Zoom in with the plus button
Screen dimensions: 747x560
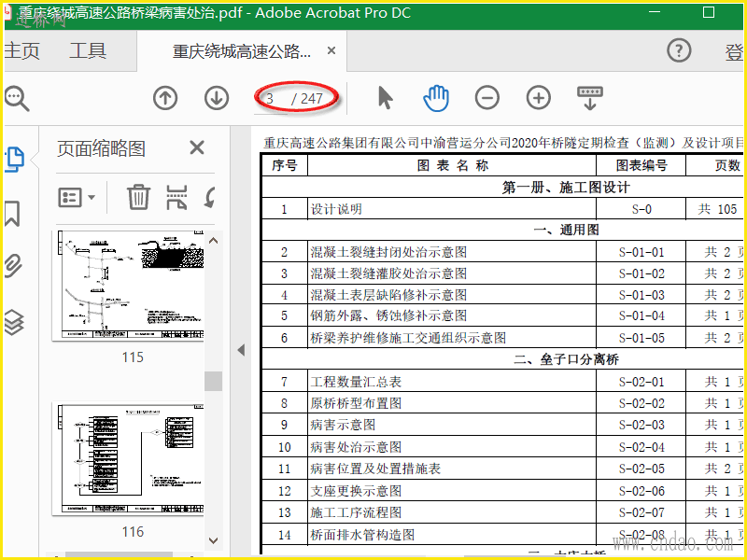click(x=539, y=98)
